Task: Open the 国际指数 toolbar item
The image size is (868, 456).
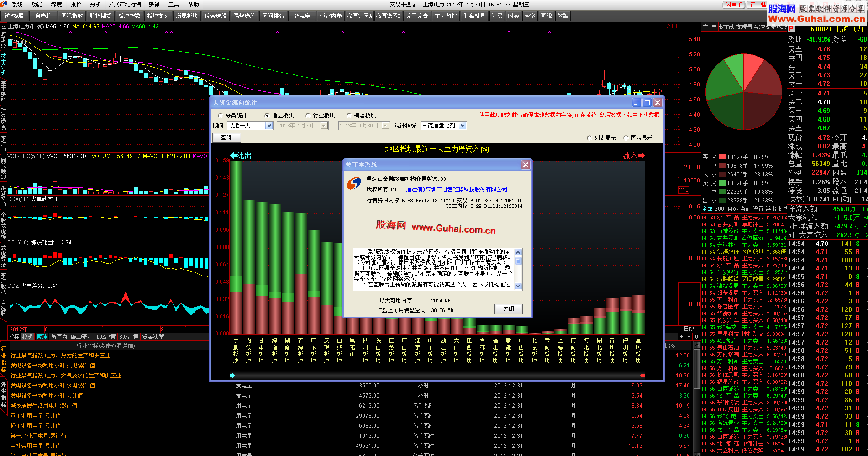Action: click(72, 16)
